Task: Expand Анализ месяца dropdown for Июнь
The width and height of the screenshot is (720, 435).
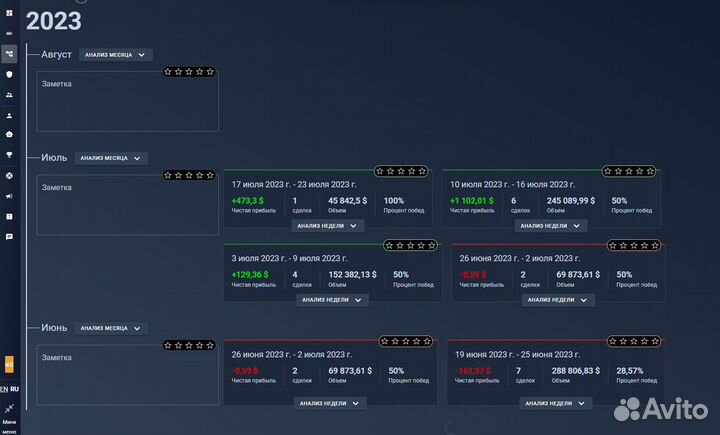Action: click(111, 328)
